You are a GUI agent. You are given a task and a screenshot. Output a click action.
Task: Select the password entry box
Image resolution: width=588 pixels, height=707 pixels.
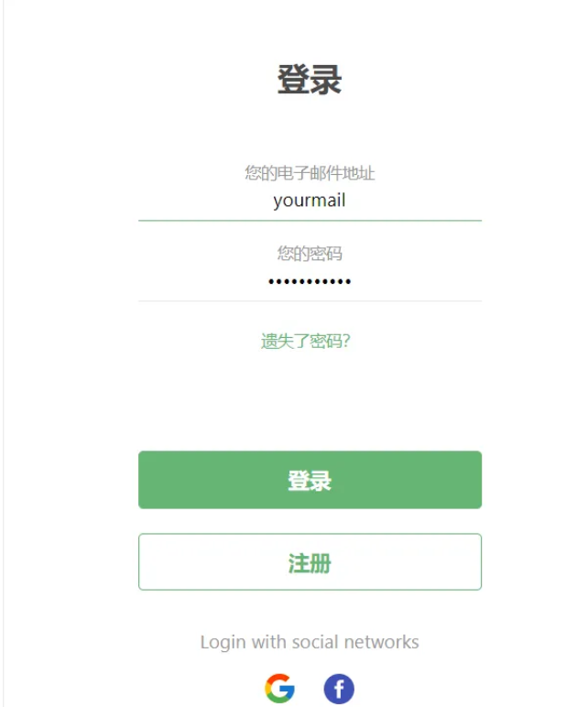310,281
